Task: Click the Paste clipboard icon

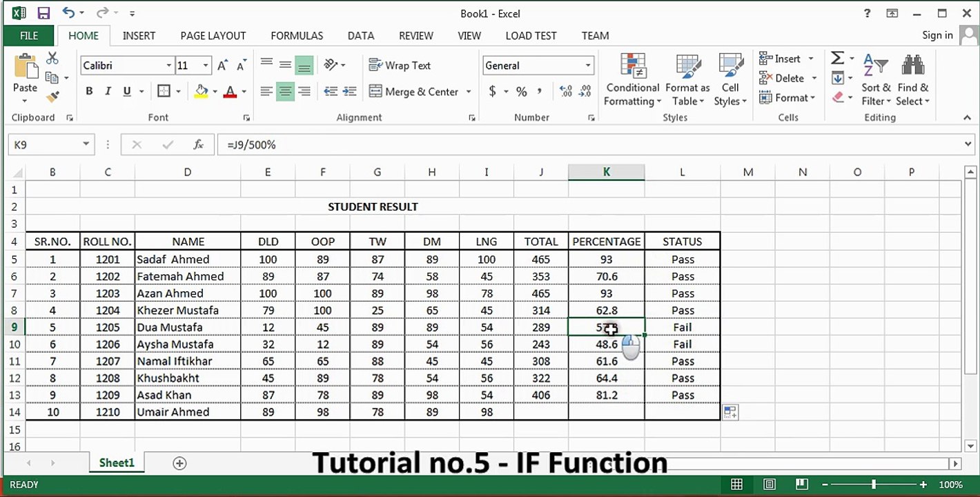Action: [x=26, y=66]
